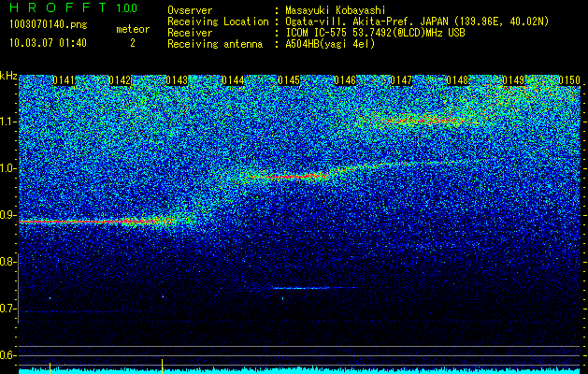Click the 0142 time label
Viewport: 588px width, 374px height.
[120, 80]
